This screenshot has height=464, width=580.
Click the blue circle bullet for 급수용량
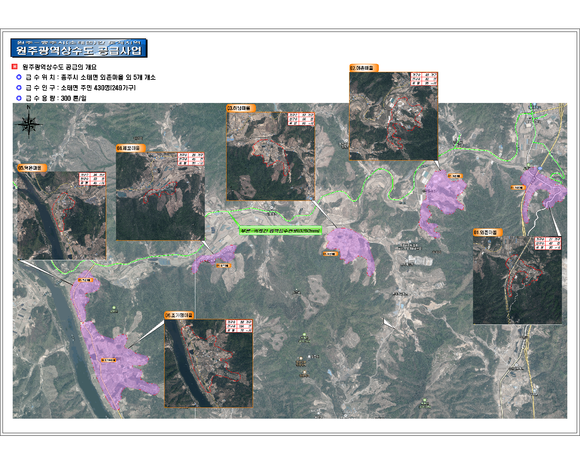tap(19, 98)
